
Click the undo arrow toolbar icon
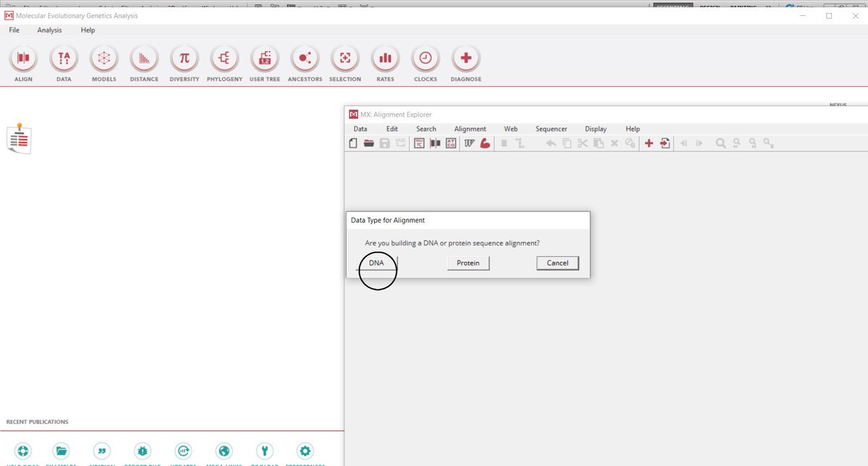(550, 143)
